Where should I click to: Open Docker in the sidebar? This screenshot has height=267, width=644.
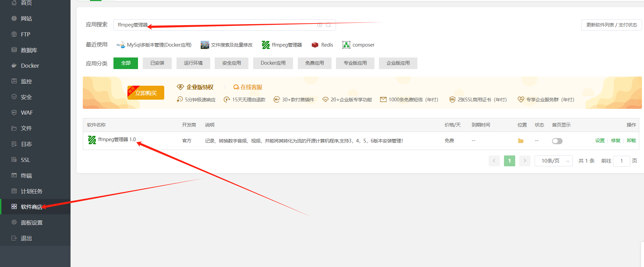(30, 66)
